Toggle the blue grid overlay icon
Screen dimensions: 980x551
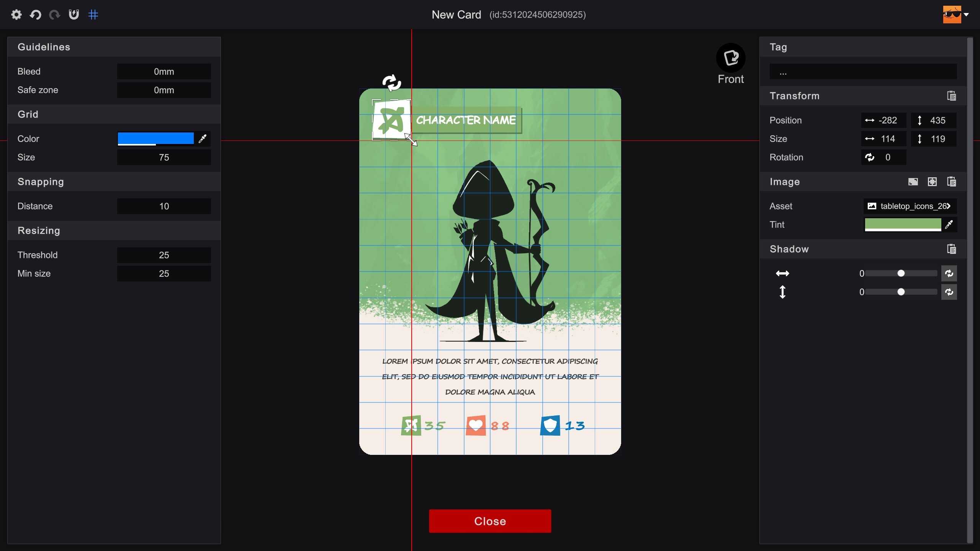coord(93,15)
